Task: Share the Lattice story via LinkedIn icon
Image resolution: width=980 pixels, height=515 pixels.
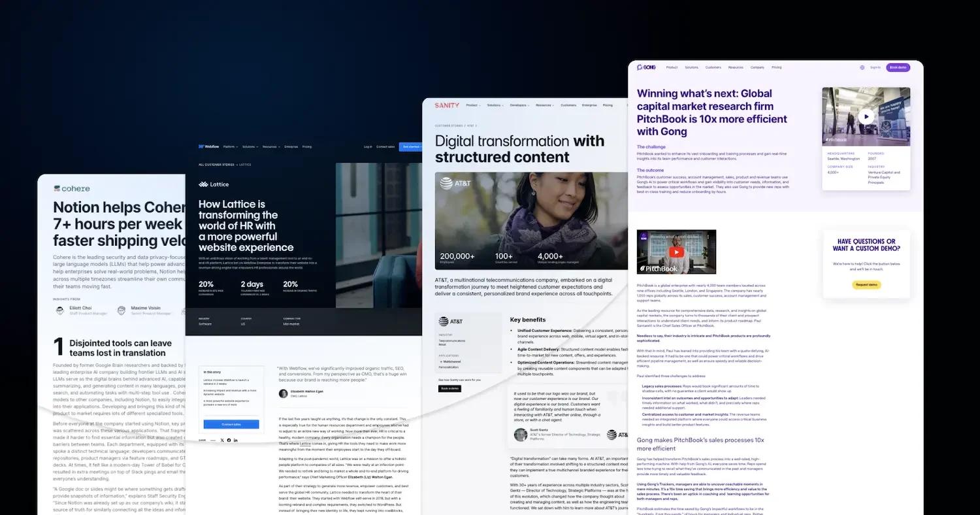Action: pos(236,440)
